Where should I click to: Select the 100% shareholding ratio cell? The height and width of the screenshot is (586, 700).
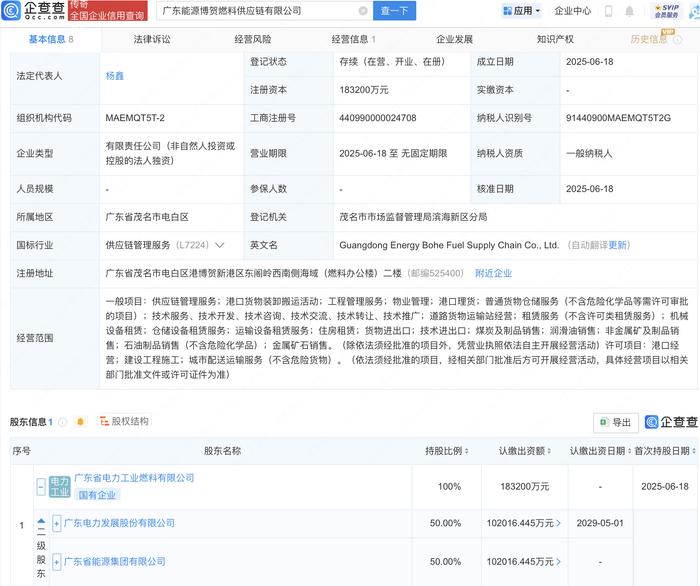(x=449, y=486)
